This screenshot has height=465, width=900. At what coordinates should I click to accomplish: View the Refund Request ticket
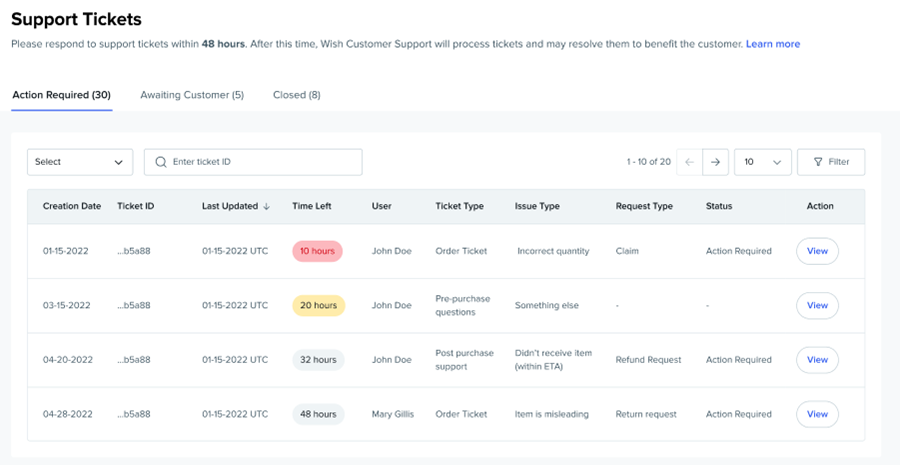[817, 360]
